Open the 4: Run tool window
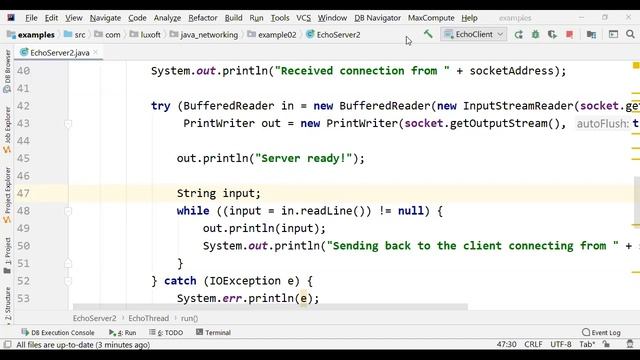 point(122,333)
